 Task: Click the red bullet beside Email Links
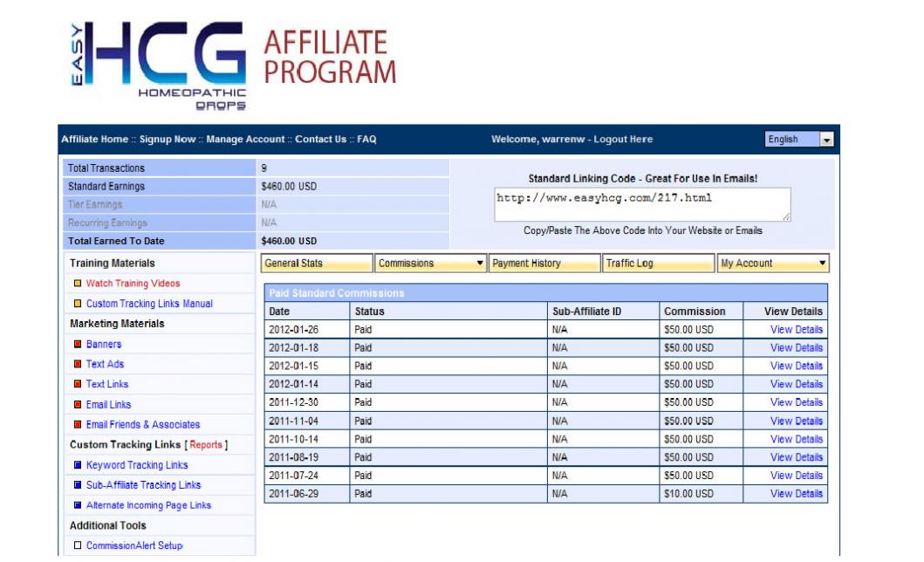77,405
